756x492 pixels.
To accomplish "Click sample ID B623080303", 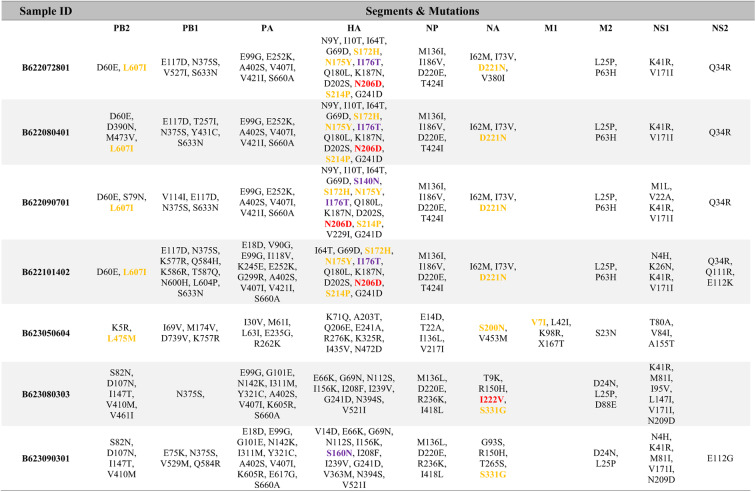I will point(45,394).
